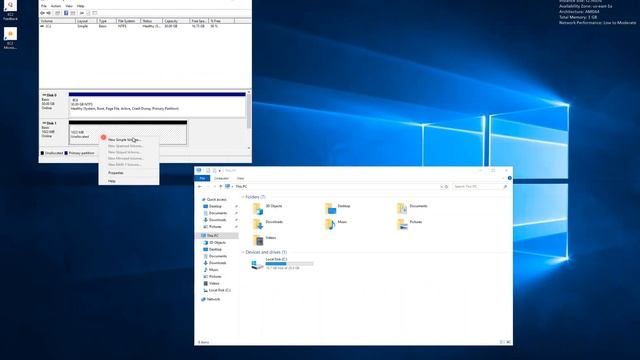The width and height of the screenshot is (640, 360).
Task: Click the This PC address bar
Action: tap(333, 187)
